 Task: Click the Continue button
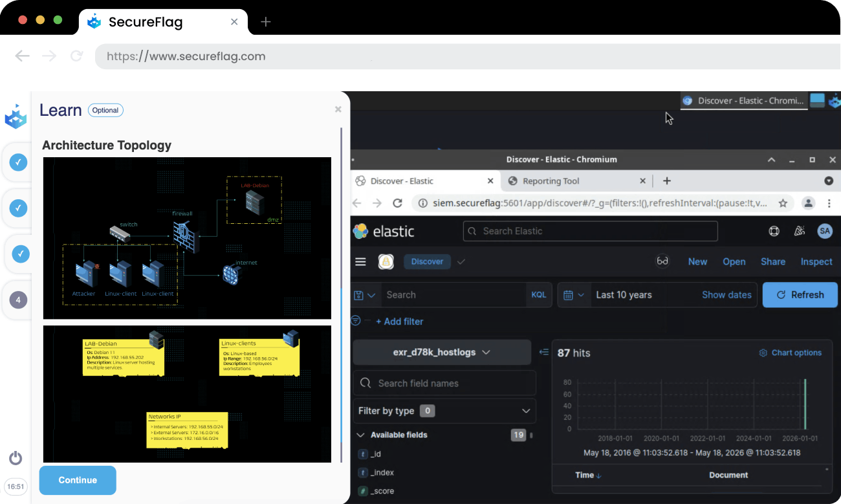click(x=78, y=480)
